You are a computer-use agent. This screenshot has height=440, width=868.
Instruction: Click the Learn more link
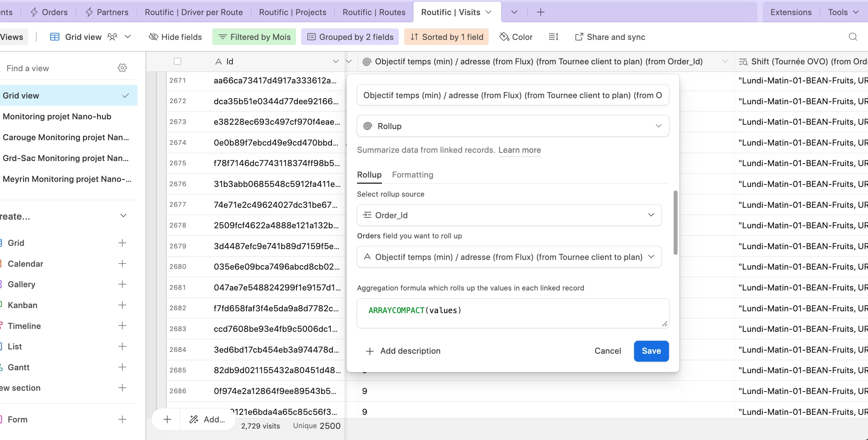(x=520, y=150)
